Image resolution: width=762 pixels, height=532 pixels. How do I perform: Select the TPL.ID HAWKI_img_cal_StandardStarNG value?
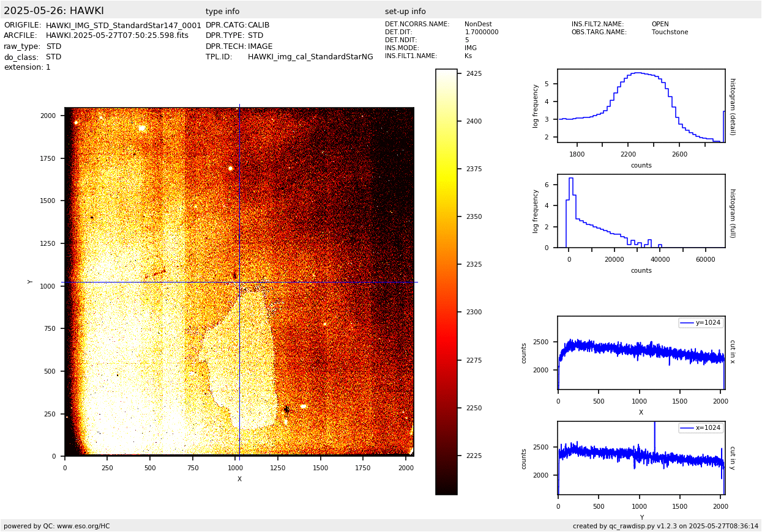[310, 57]
